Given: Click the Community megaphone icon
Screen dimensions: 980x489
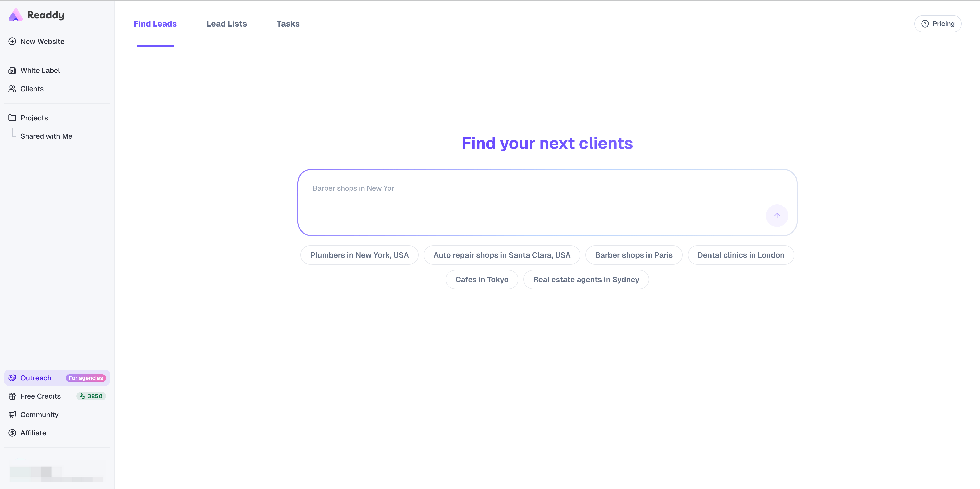Looking at the screenshot, I should click(12, 415).
